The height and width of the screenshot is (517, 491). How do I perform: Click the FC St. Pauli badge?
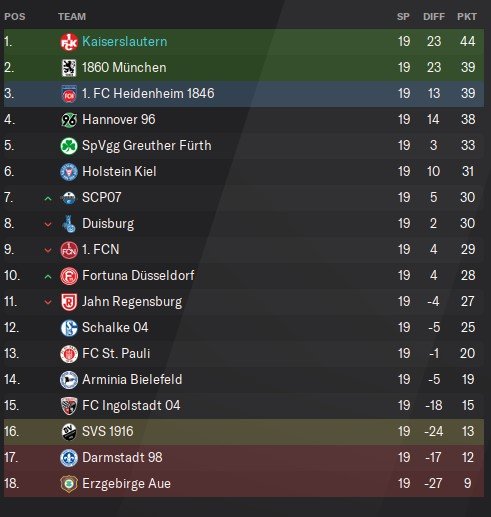69,354
